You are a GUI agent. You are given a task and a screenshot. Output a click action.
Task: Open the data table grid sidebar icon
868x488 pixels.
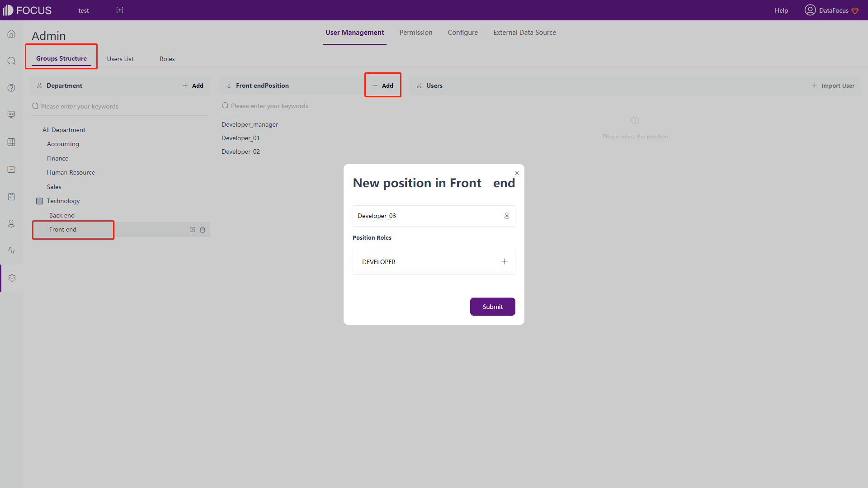tap(11, 142)
